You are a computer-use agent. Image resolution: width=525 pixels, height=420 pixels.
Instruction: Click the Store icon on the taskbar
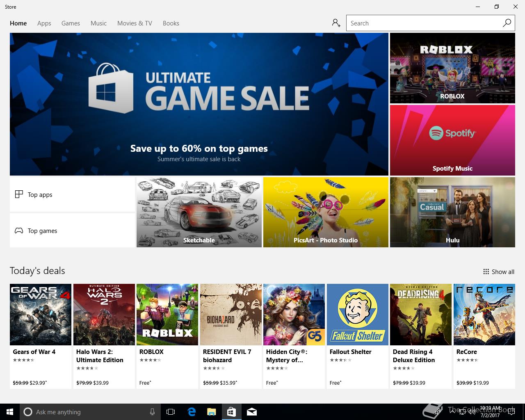231,412
